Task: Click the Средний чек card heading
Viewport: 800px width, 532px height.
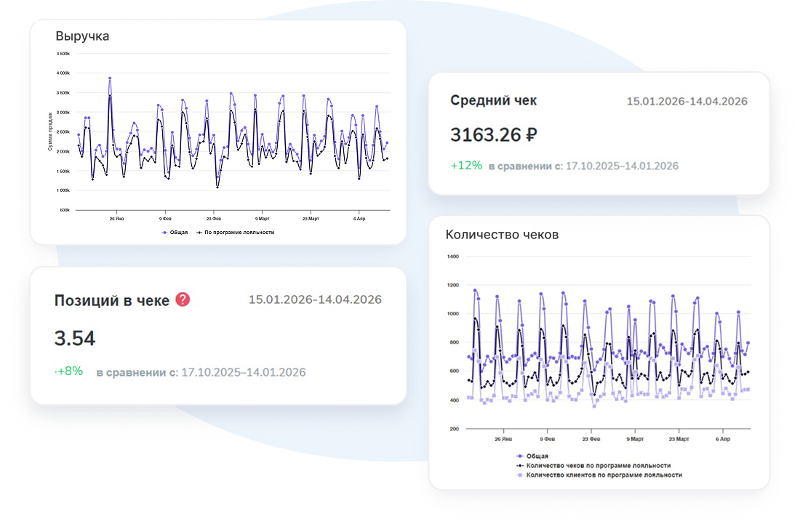Action: pos(493,100)
